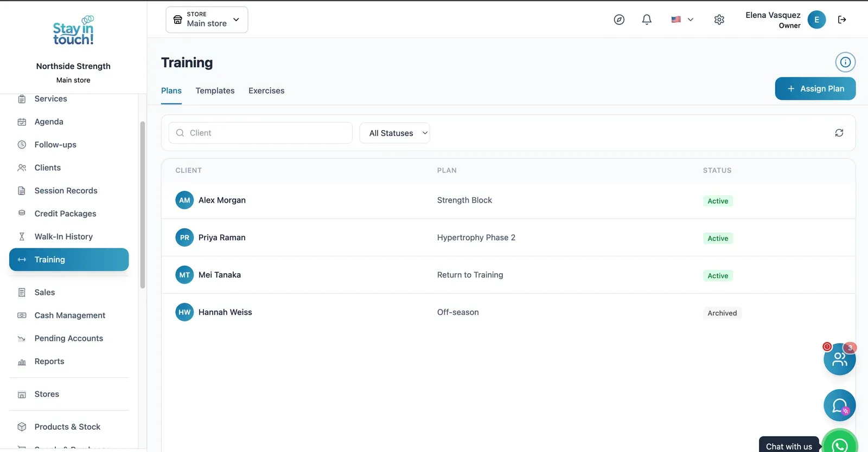Open Session Records in sidebar
Viewport: 868px width, 452px height.
69,191
